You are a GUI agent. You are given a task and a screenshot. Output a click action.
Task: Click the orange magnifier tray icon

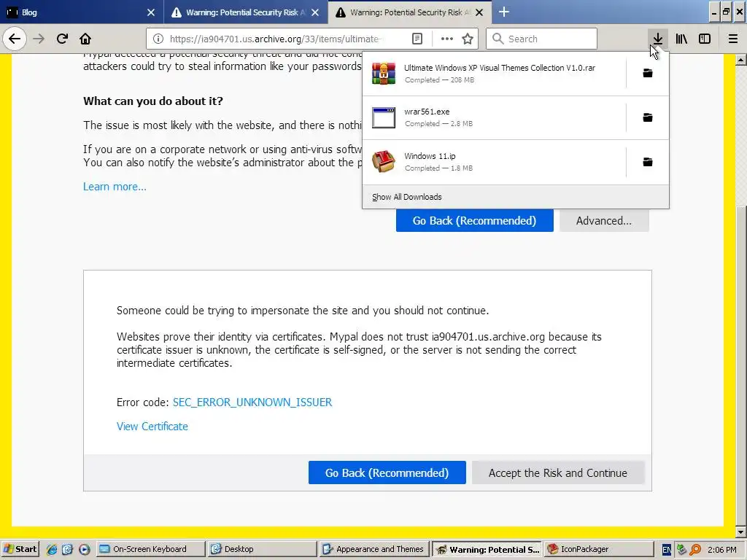[x=695, y=550]
